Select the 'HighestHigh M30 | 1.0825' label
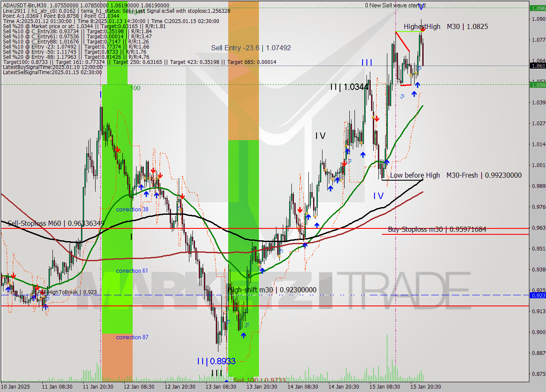This screenshot has height=392, width=546. click(x=446, y=26)
